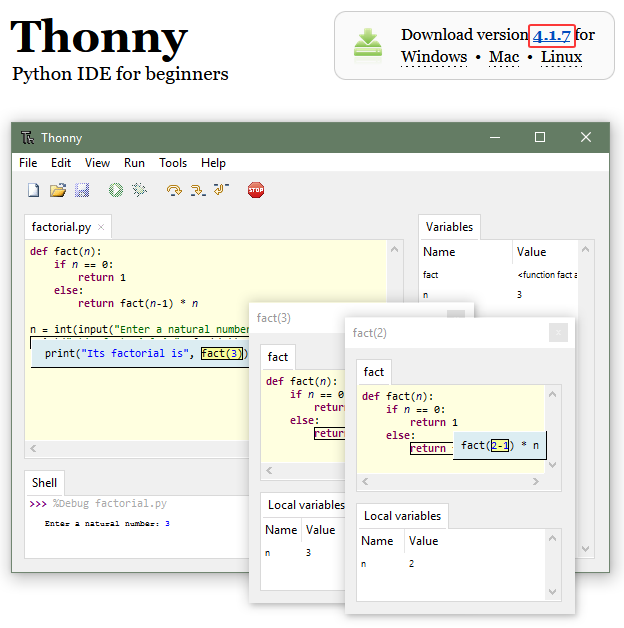Close the fact(2) frame window

point(558,332)
